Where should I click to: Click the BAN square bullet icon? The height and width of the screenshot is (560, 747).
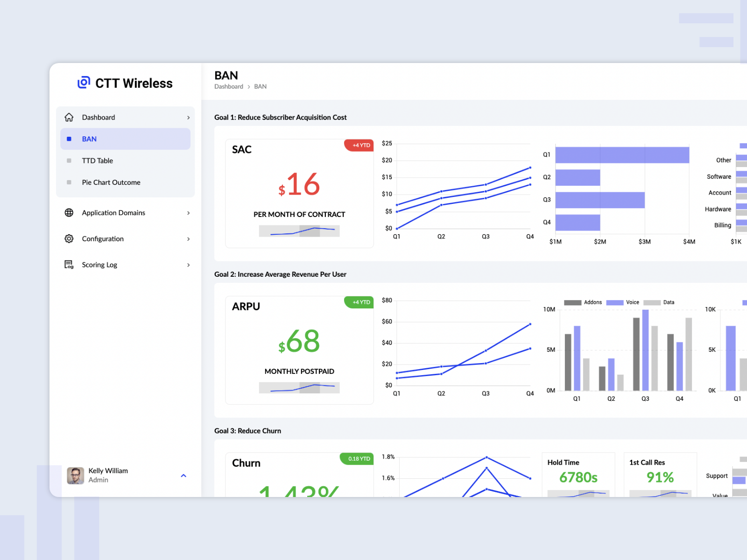tap(69, 139)
